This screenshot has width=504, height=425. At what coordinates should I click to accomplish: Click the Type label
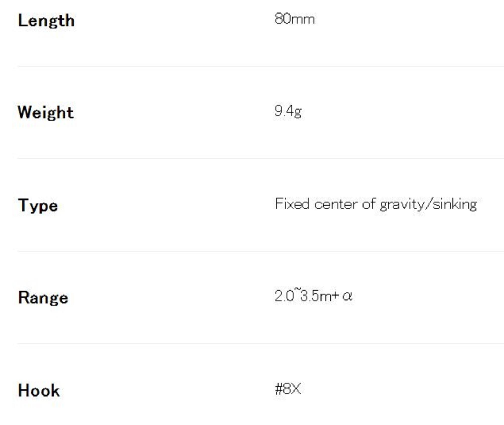(38, 205)
